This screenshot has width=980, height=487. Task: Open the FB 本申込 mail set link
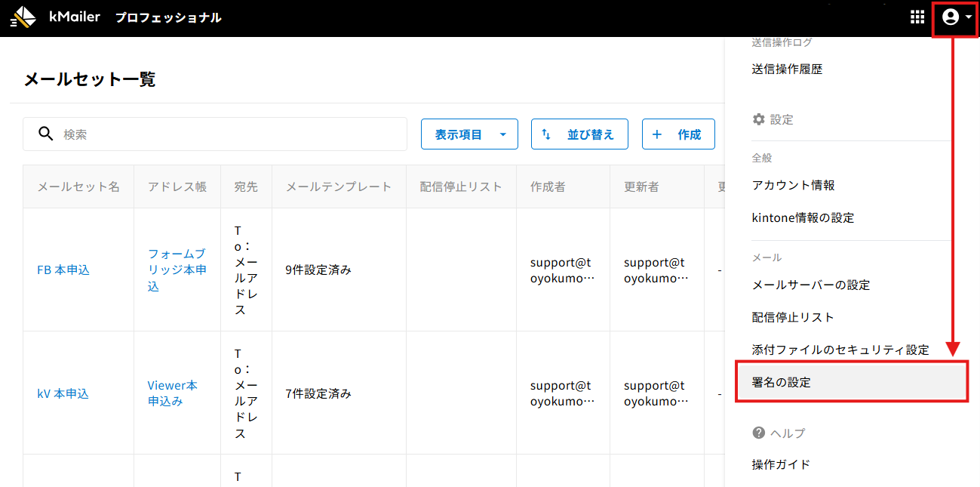(x=63, y=270)
